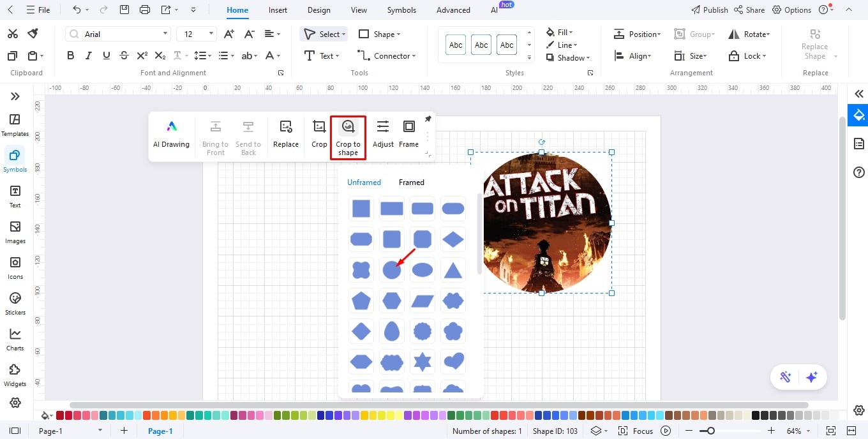Choose the pentagon crop shape
The width and height of the screenshot is (868, 439).
click(361, 301)
